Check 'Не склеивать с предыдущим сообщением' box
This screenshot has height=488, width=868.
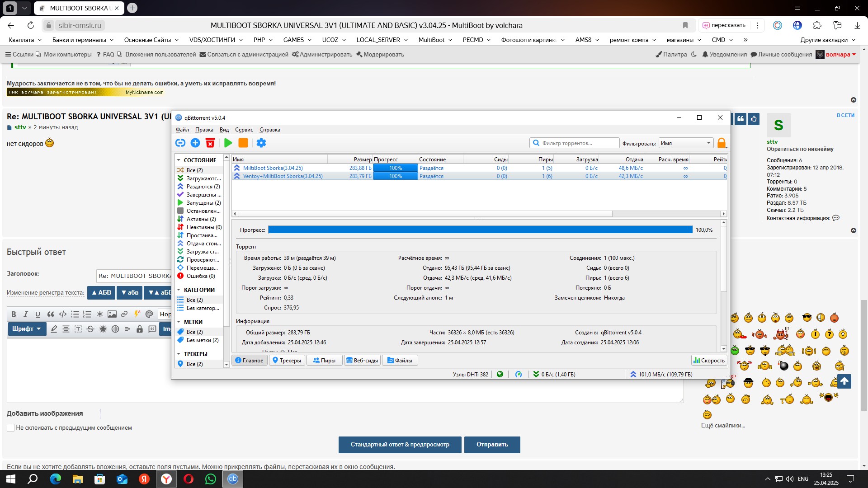tap(11, 427)
